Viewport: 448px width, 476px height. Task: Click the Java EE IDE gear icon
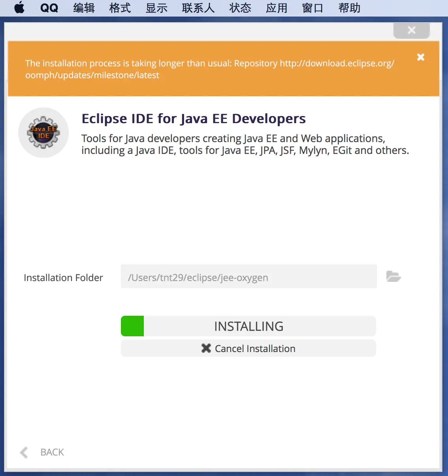pos(43,133)
